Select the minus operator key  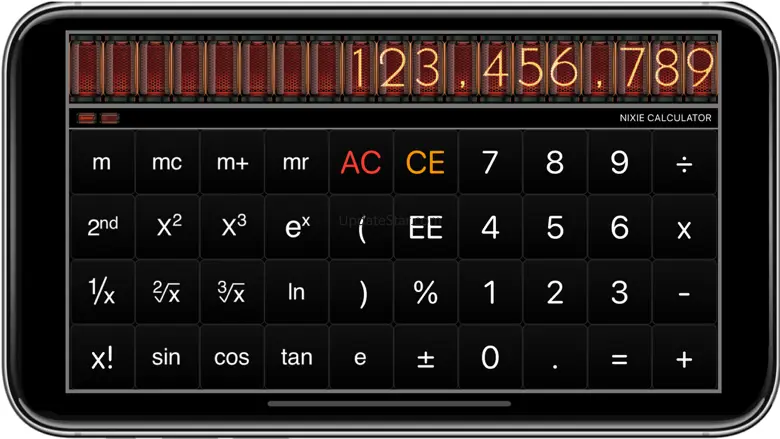[684, 292]
